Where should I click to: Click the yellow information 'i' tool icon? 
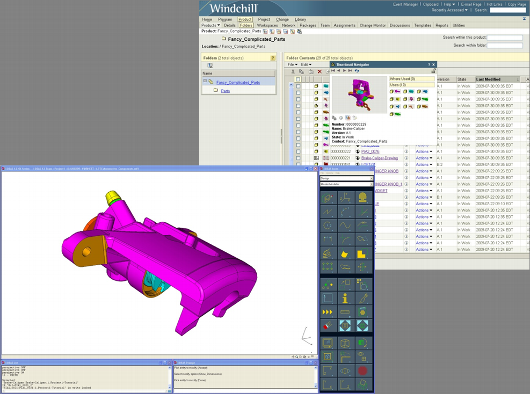pos(345,298)
